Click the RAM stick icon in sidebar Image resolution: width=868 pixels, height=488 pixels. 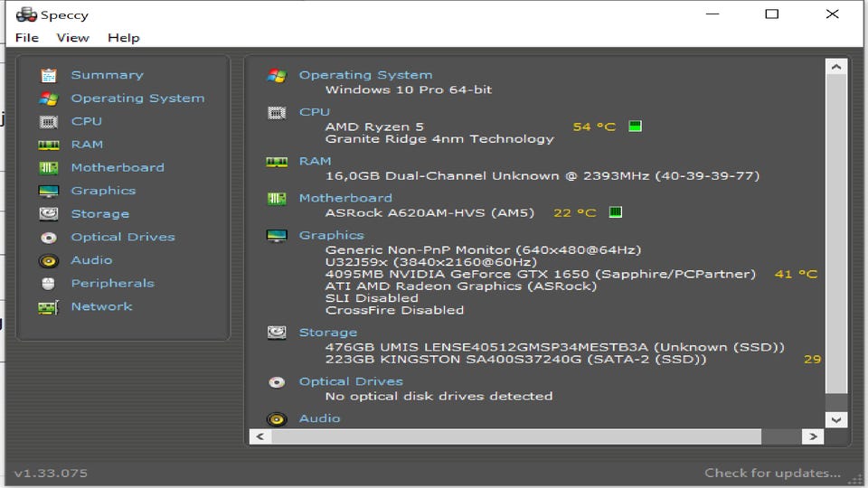pos(49,145)
